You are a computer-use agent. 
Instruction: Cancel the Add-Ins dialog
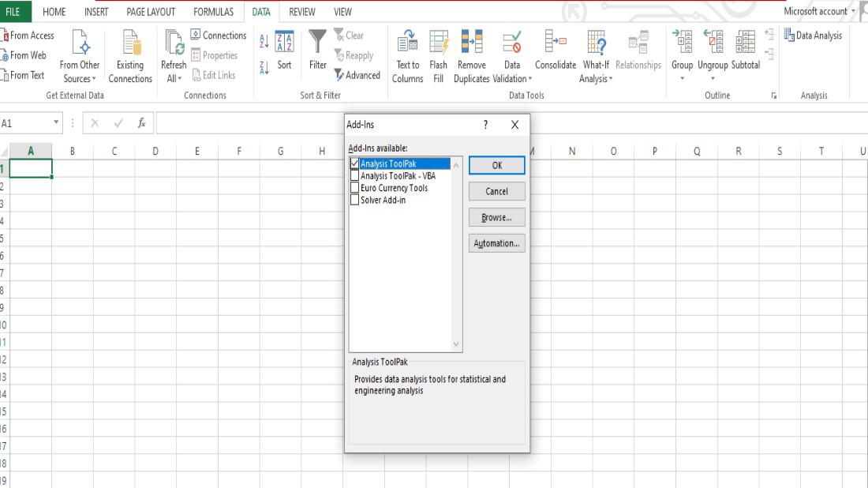point(496,191)
